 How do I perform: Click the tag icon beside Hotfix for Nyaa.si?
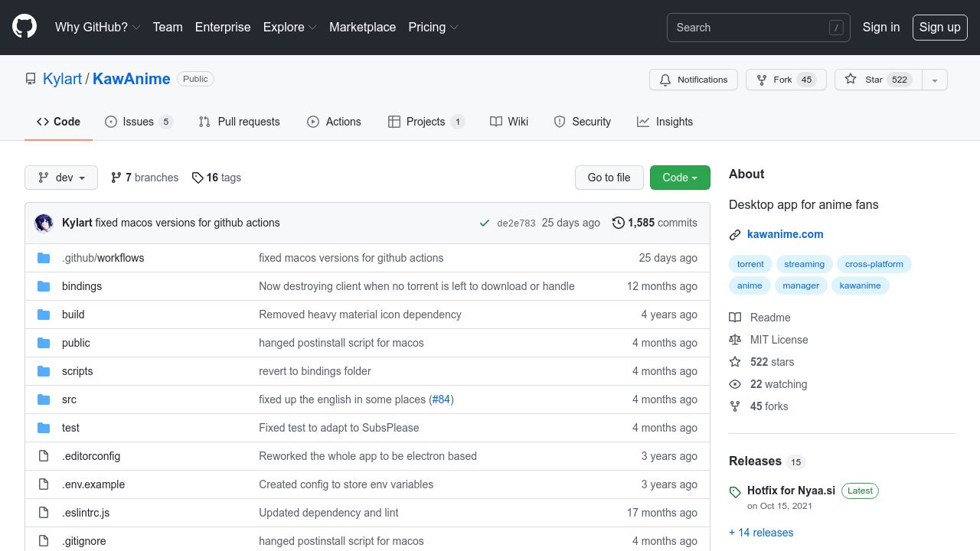click(735, 492)
